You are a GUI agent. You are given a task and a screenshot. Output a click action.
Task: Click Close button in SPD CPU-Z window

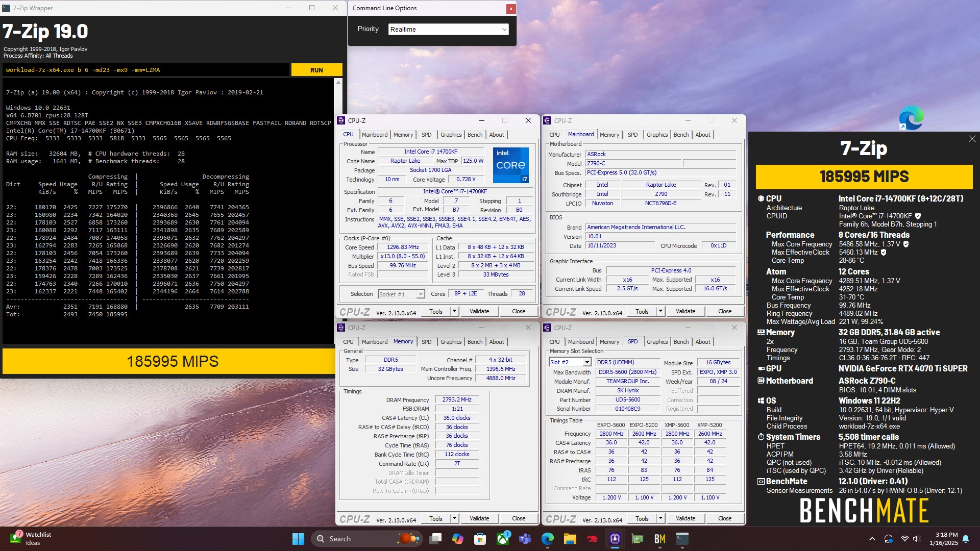click(725, 518)
